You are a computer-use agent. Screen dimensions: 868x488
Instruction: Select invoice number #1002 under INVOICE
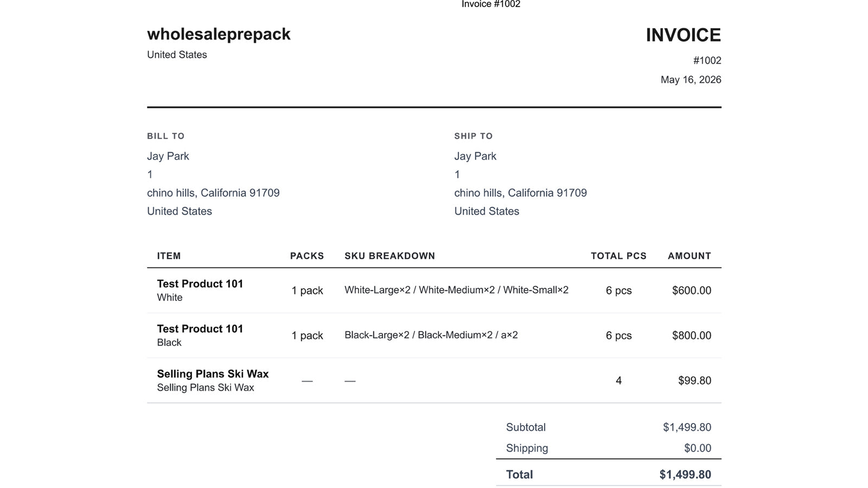click(x=707, y=61)
